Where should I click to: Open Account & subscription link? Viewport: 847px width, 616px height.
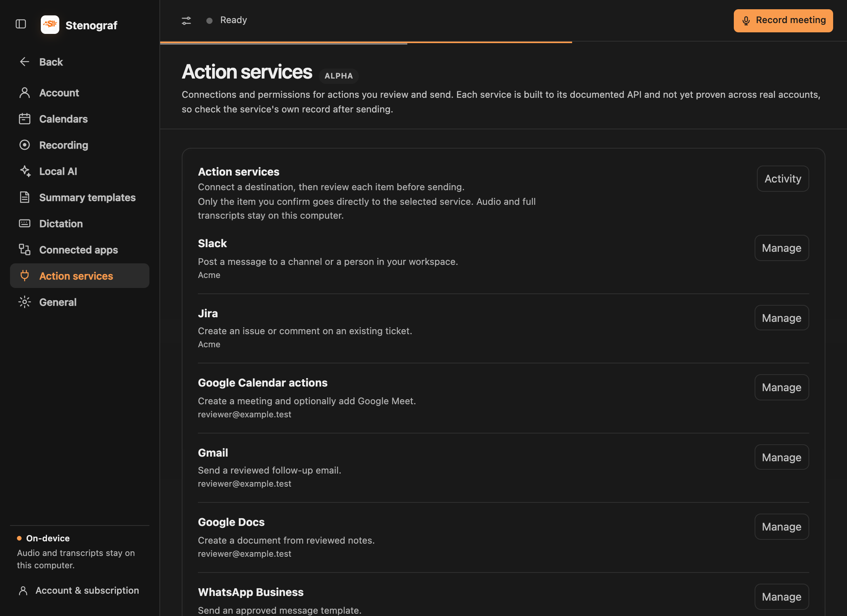coord(79,591)
